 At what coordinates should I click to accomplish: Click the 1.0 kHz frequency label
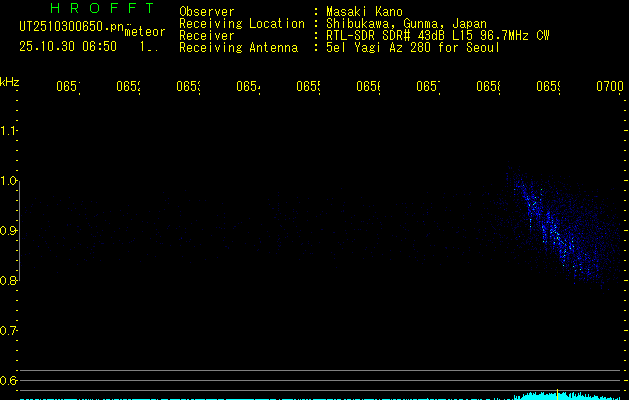coord(8,181)
